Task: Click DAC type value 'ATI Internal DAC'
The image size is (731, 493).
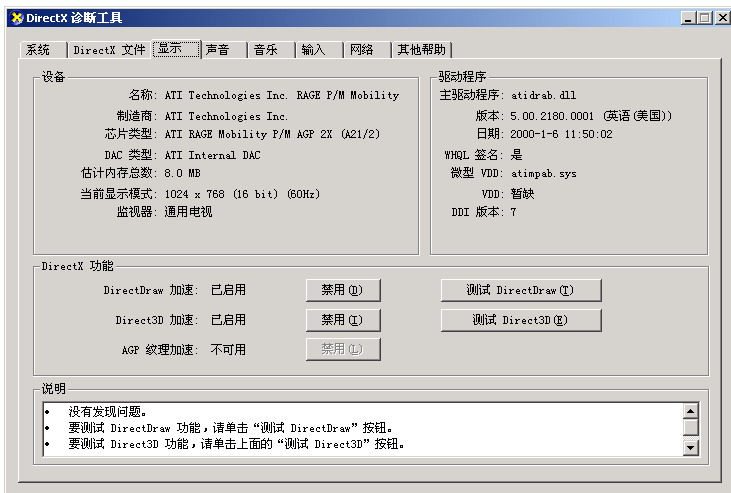Action: click(213, 155)
